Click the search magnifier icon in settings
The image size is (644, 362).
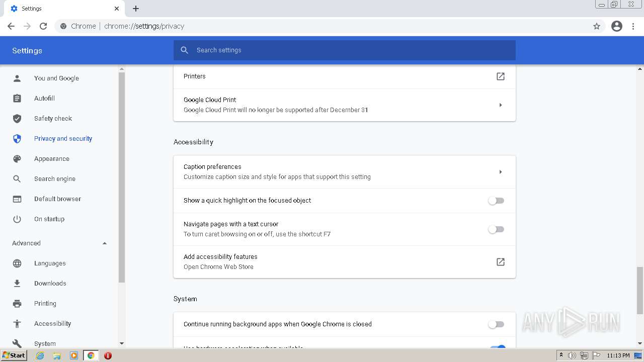coord(185,50)
